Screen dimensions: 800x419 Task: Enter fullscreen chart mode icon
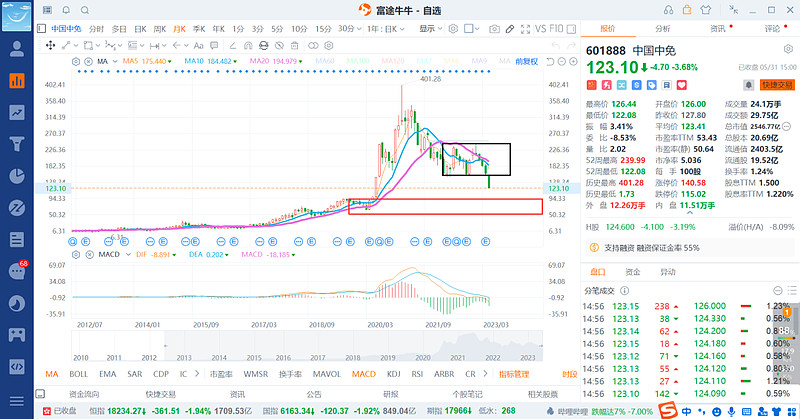pyautogui.click(x=526, y=29)
